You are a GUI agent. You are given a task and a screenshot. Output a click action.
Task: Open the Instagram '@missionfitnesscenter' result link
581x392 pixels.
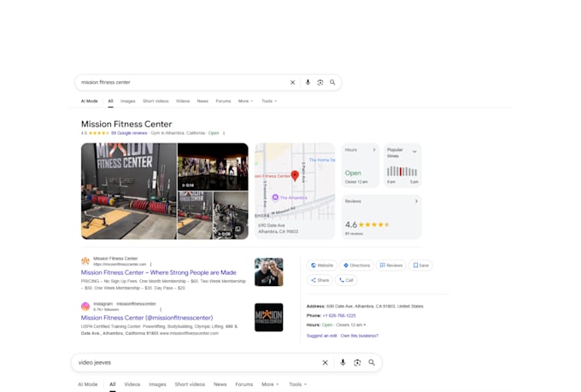tap(147, 318)
